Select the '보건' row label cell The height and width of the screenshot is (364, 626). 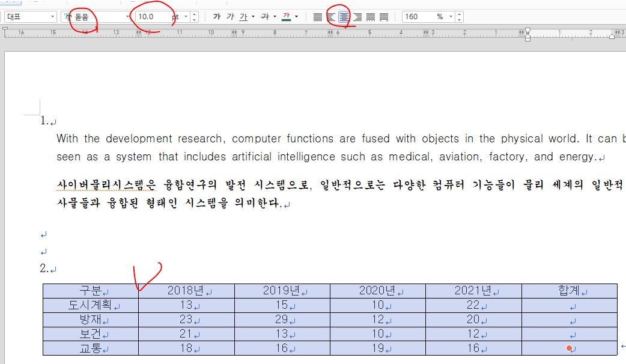click(x=91, y=334)
